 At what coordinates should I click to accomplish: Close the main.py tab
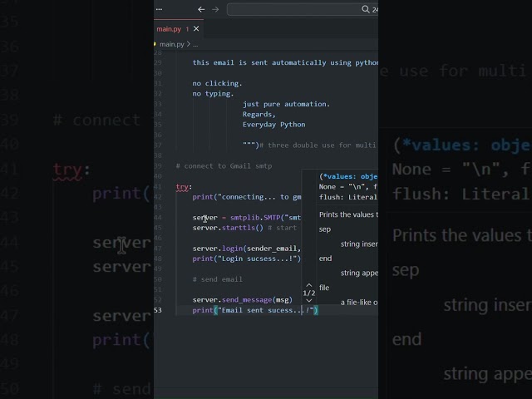coord(196,29)
